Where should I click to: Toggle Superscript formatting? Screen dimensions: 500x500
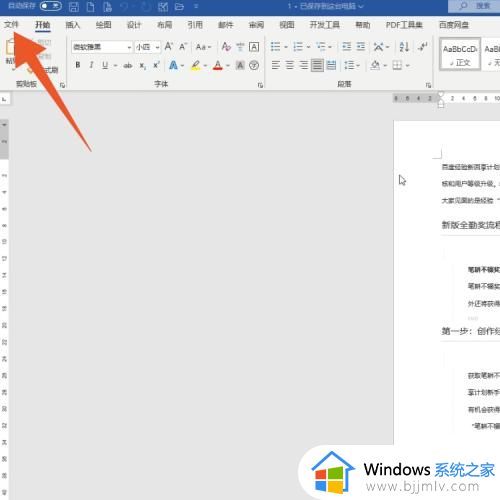tap(156, 65)
